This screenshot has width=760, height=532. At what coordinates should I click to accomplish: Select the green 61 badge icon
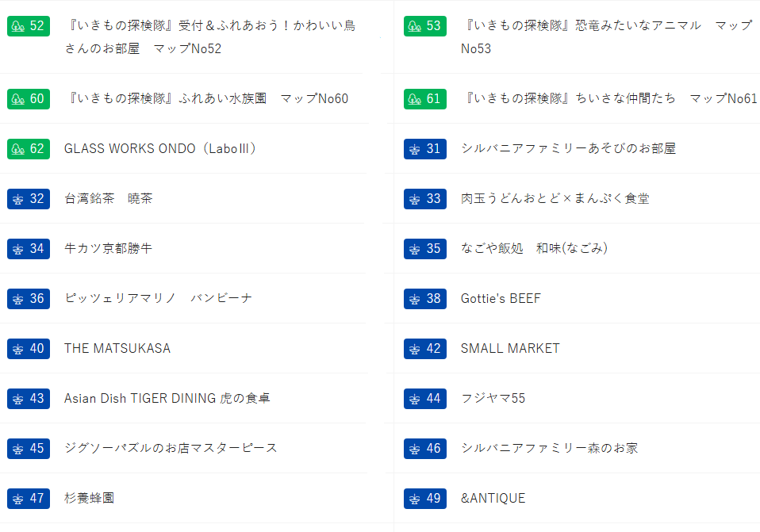(x=424, y=99)
